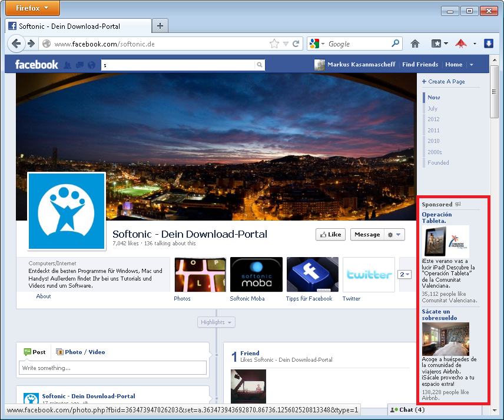Expand more page apps with the 2 dropdown
Image resolution: width=504 pixels, height=420 pixels.
tap(404, 274)
